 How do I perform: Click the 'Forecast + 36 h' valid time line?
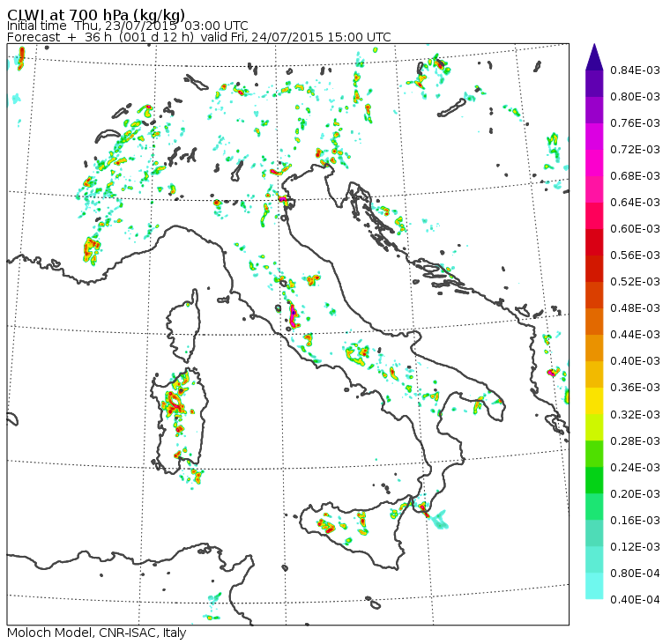(x=198, y=37)
